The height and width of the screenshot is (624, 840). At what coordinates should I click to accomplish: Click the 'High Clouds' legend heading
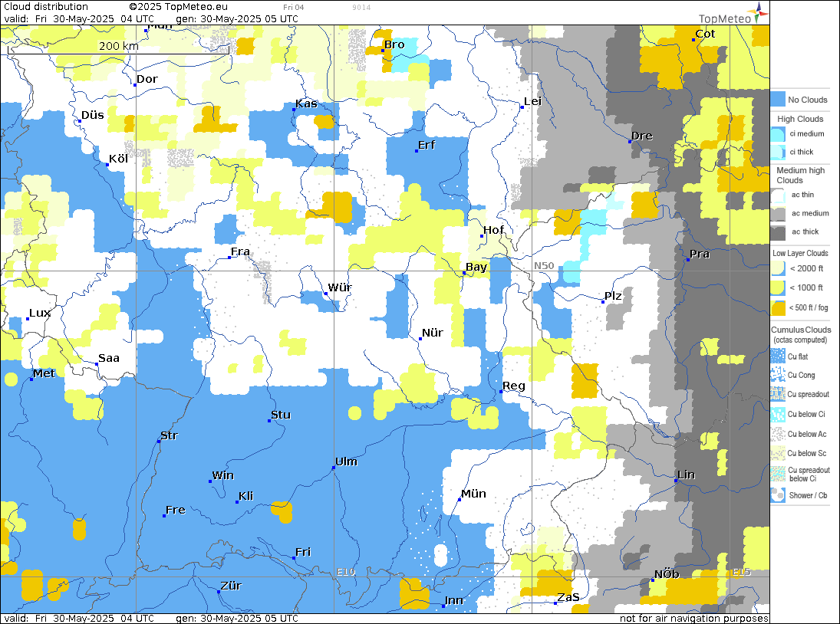coord(800,119)
